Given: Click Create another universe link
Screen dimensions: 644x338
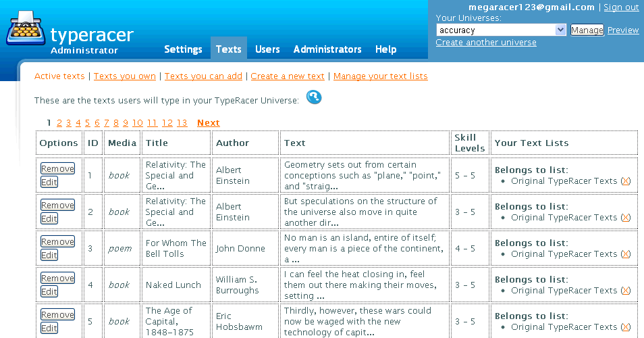Looking at the screenshot, I should point(485,43).
